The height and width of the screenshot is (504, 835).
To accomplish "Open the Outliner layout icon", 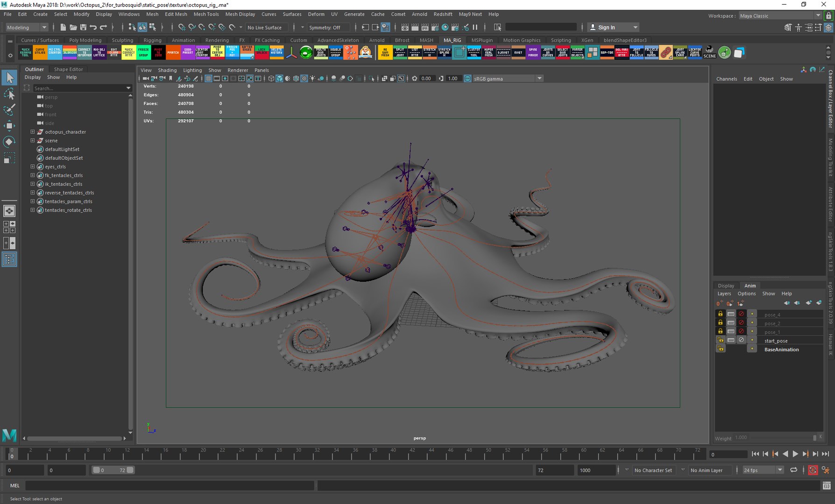I will [9, 259].
